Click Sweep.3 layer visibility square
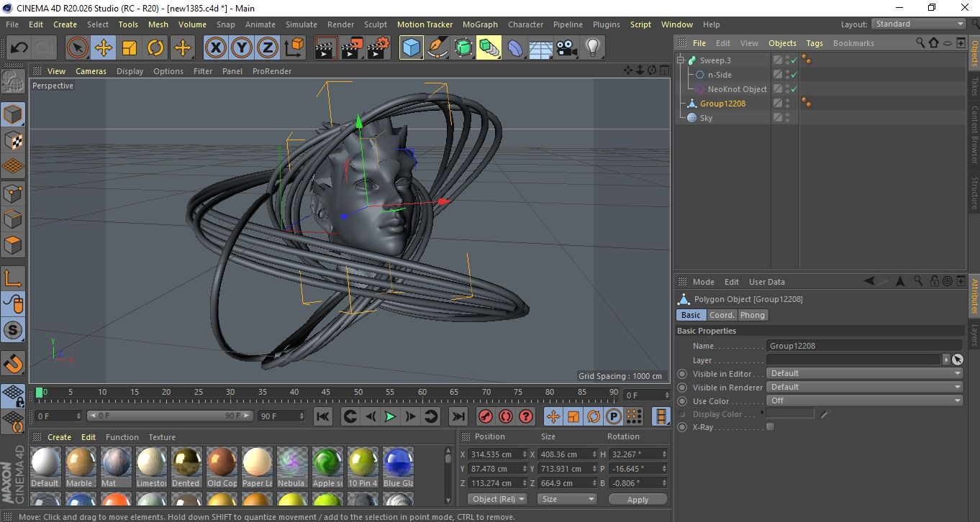Screen dimensions: 980x522 [777, 60]
